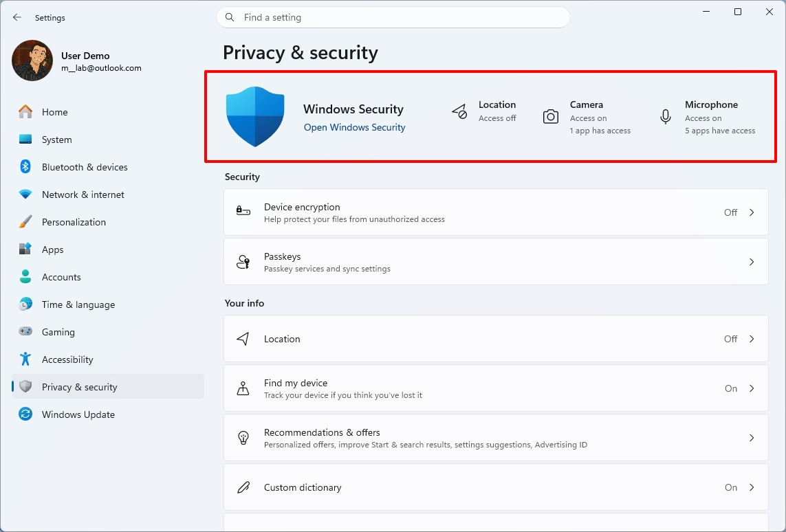The image size is (786, 532).
Task: Click Open Windows Security link
Action: [x=354, y=127]
